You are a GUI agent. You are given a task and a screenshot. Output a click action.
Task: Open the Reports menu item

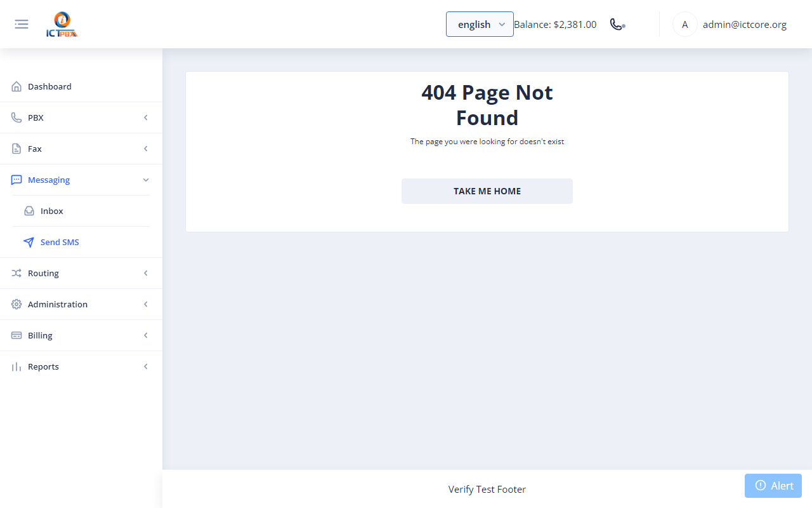(x=81, y=366)
